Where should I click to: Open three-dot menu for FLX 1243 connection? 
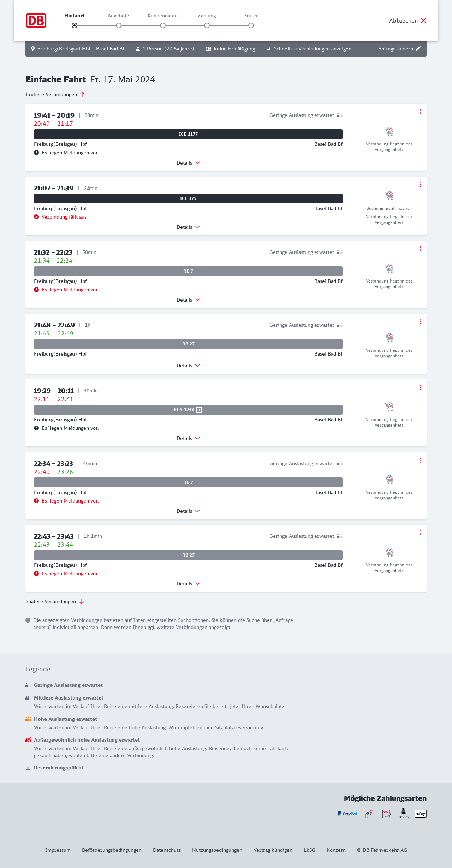tap(420, 387)
